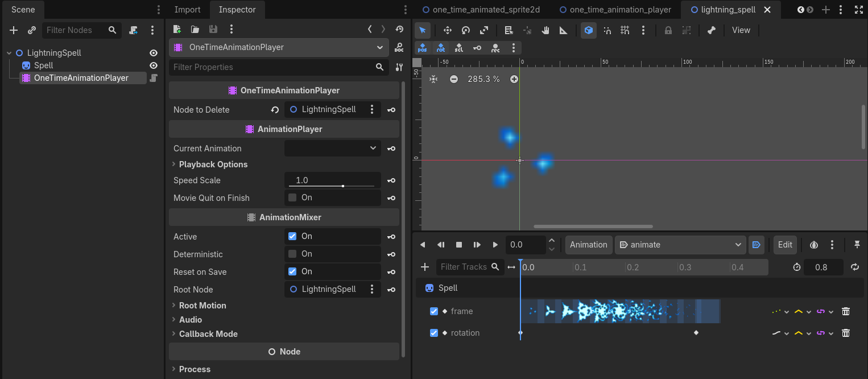Select the Ruler Mode tool
The image size is (868, 379).
coord(564,30)
